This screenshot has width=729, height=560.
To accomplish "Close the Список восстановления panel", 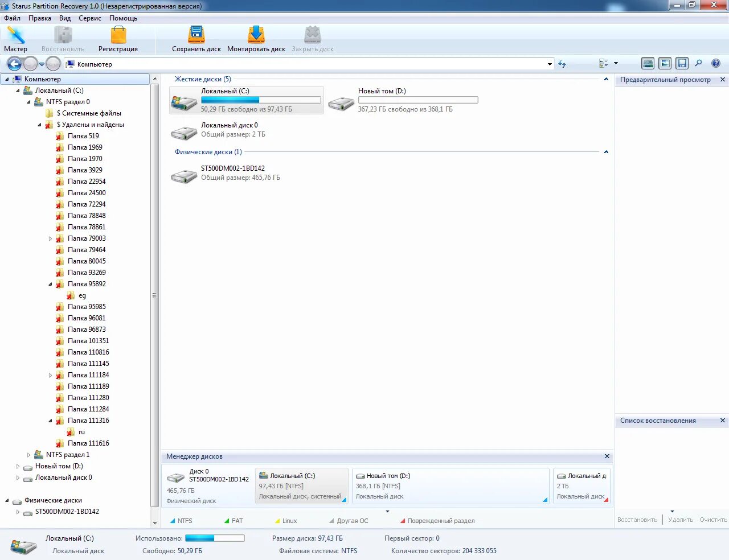I will pos(723,421).
